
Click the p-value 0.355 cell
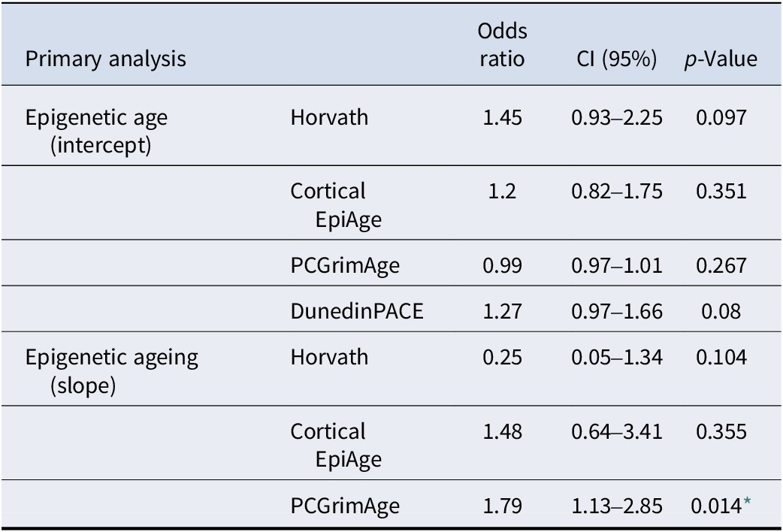[x=721, y=432]
